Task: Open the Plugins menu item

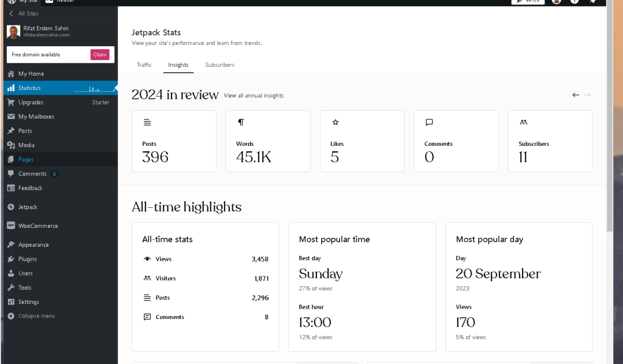Action: (x=60, y=259)
